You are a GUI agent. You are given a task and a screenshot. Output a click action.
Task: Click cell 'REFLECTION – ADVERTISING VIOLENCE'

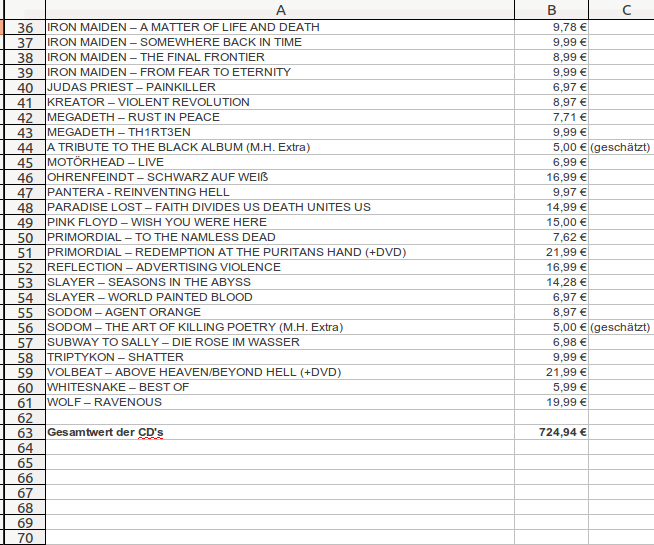[280, 268]
